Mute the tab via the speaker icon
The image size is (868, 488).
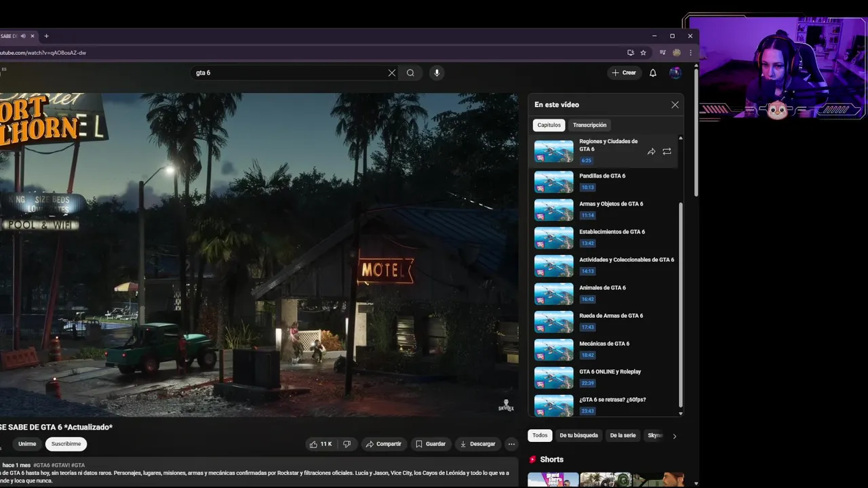pyautogui.click(x=23, y=36)
